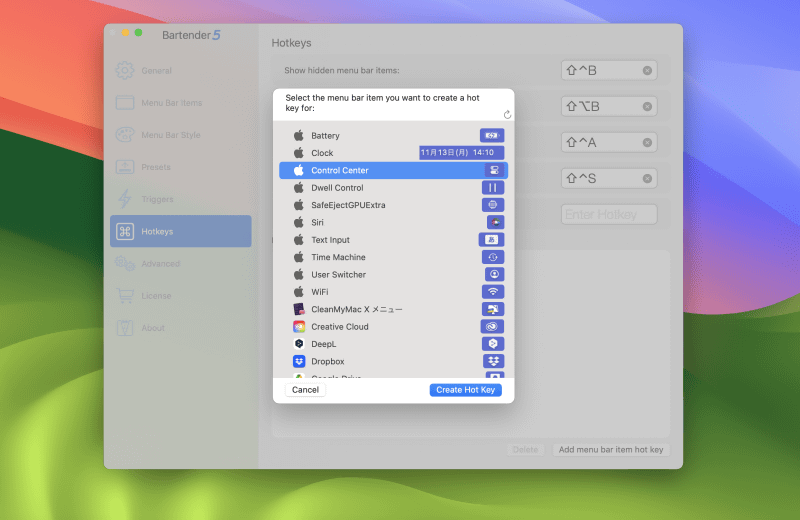This screenshot has width=800, height=520.
Task: Click the Create Hot Key button
Action: [465, 389]
